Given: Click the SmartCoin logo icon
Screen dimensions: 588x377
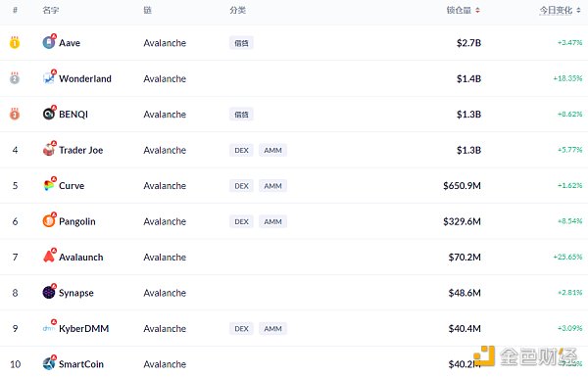Looking at the screenshot, I should [x=49, y=362].
